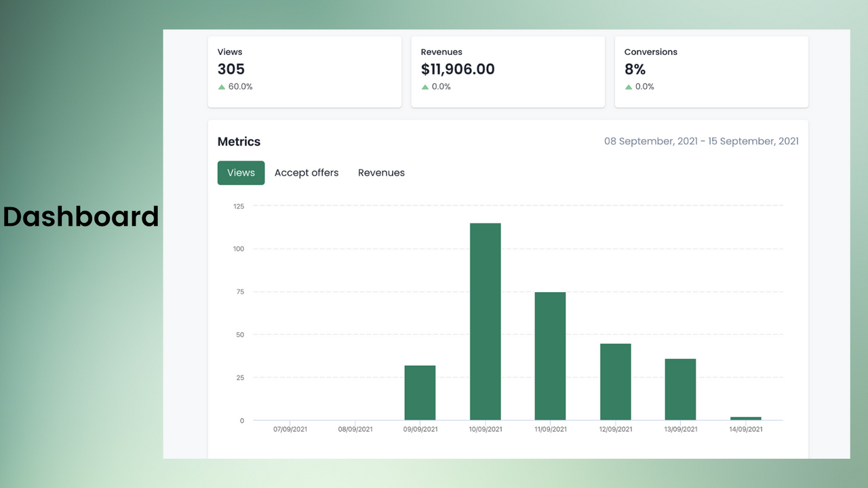Click the small bar for 14/09/2021
Viewport: 868px width, 488px height.
pyautogui.click(x=745, y=418)
